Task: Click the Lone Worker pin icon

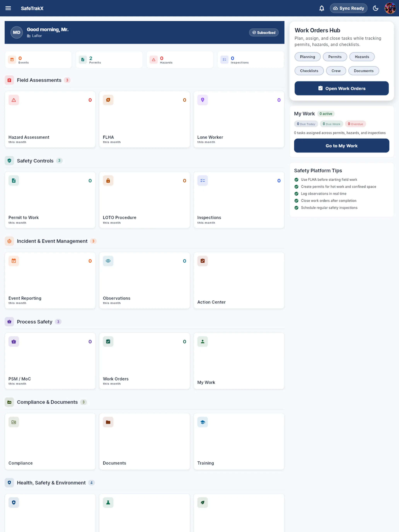Action: 203,100
